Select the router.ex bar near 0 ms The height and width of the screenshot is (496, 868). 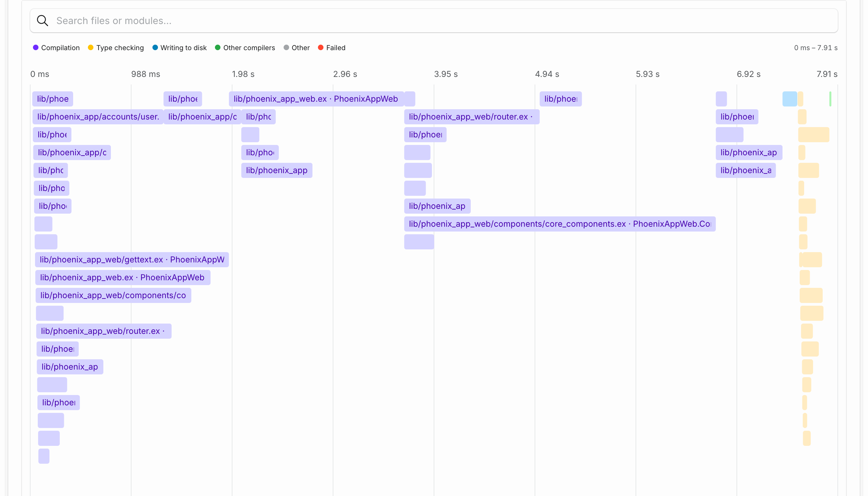point(104,331)
